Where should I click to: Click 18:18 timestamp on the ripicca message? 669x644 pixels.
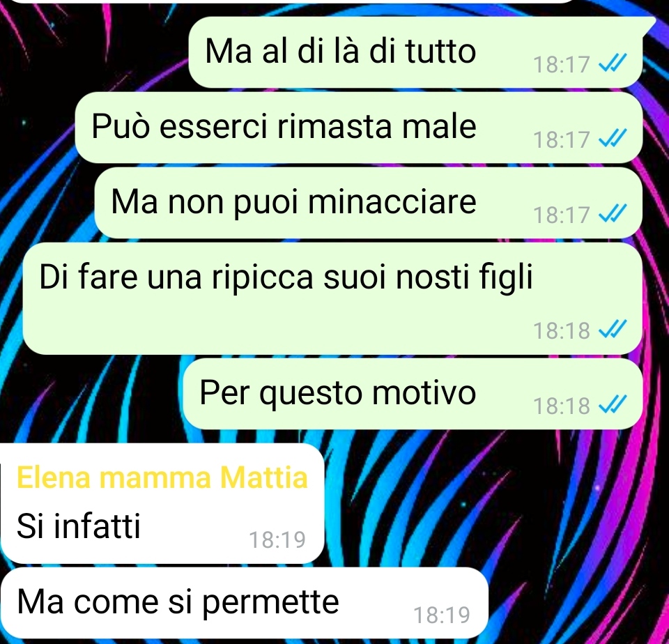pyautogui.click(x=562, y=330)
